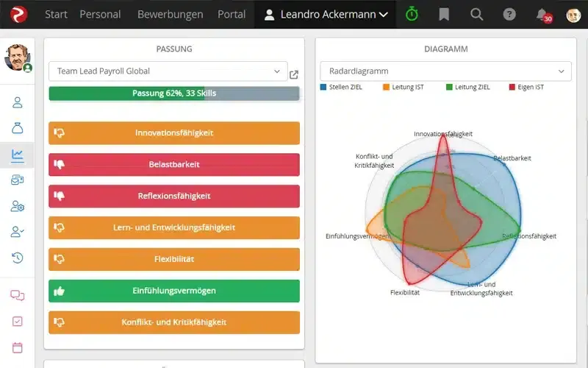Open bookmarks from the top bar

[444, 15]
